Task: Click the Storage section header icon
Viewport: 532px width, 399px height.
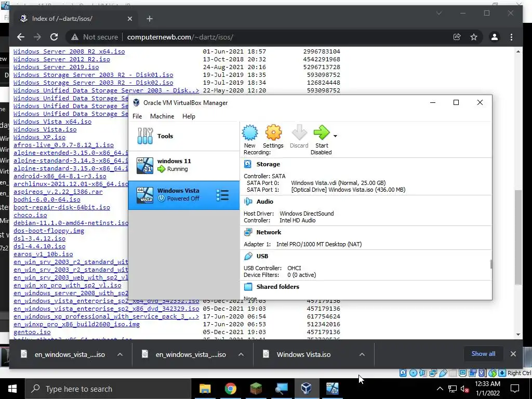Action: point(248,164)
